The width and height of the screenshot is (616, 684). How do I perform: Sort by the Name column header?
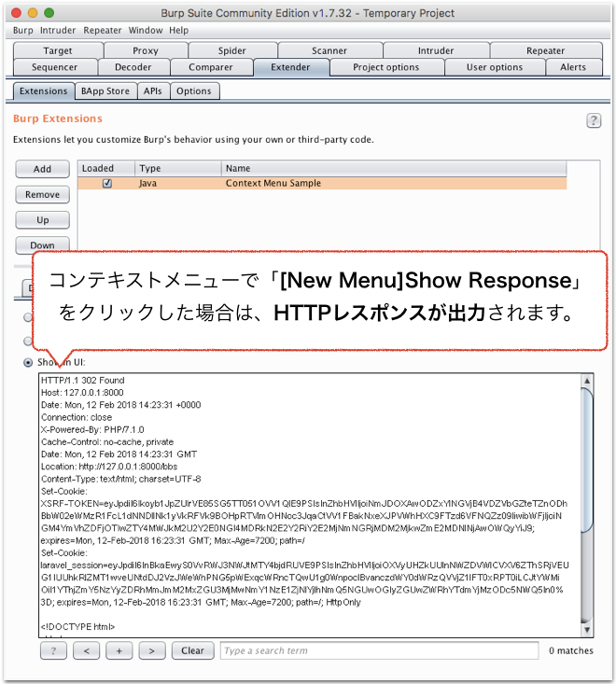(394, 168)
